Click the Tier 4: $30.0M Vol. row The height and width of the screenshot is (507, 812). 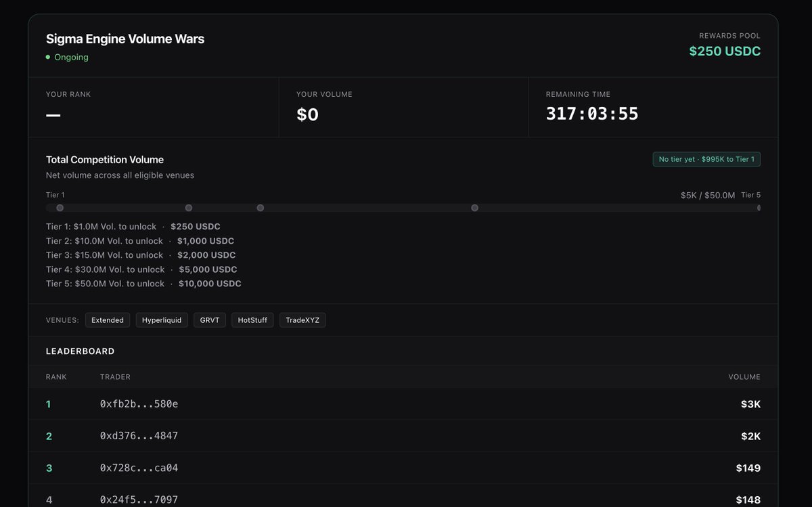141,269
